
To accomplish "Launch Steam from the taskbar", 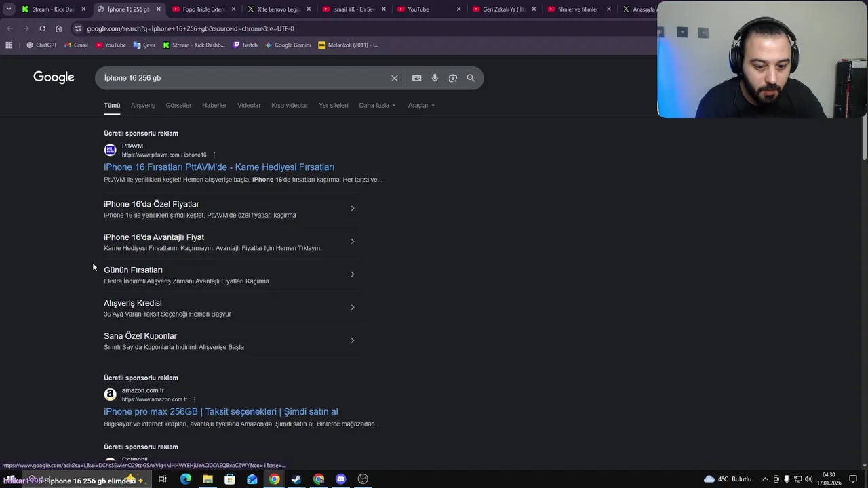I will [x=296, y=479].
